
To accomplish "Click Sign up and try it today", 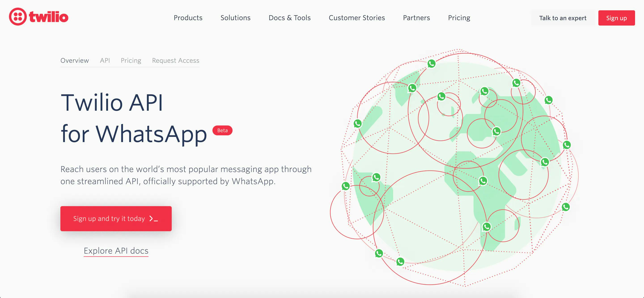I will [x=116, y=218].
